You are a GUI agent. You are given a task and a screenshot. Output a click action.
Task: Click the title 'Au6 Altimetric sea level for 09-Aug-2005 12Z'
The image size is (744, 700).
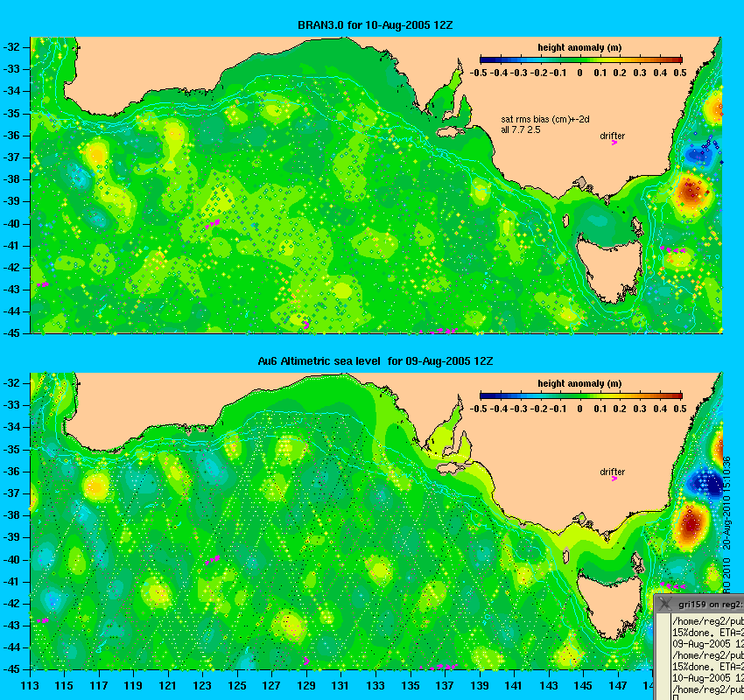click(x=375, y=360)
